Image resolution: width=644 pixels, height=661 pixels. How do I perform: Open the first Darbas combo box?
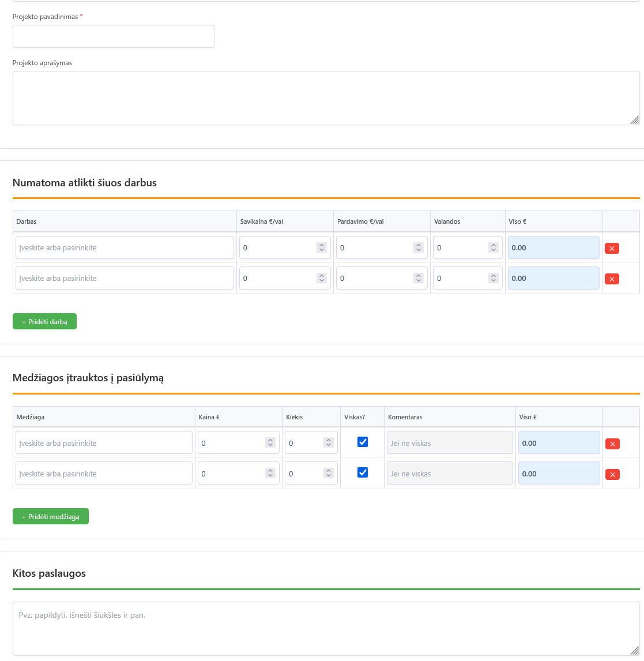(125, 247)
